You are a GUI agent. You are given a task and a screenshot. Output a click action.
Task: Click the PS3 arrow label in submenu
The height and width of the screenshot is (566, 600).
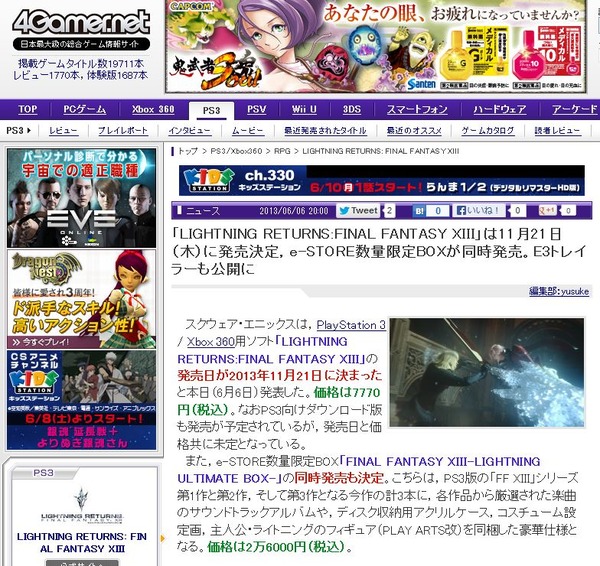coord(18,131)
